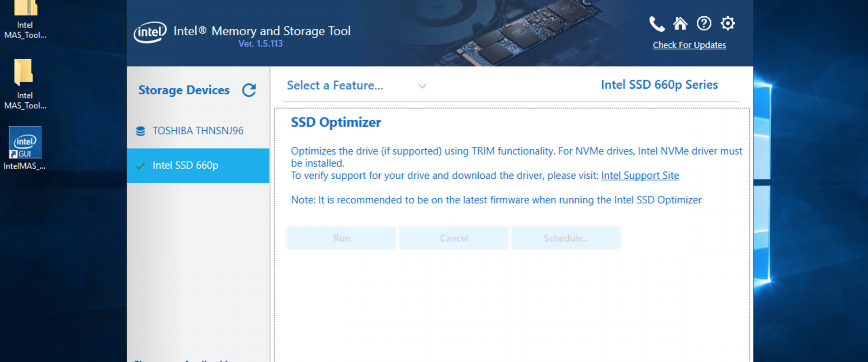Open the help question mark icon
Image resolution: width=868 pixels, height=362 pixels.
[704, 23]
